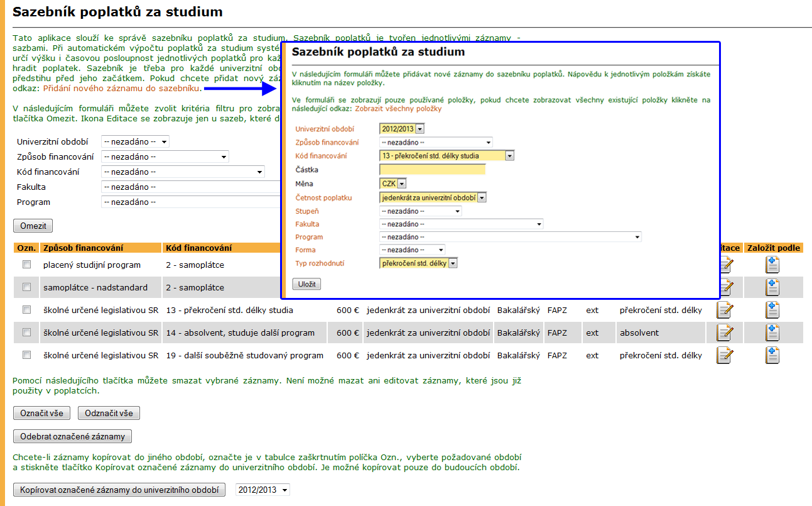The width and height of the screenshot is (812, 506).
Task: Click Založit podle icon for the 13 - překročení row
Action: tap(772, 310)
